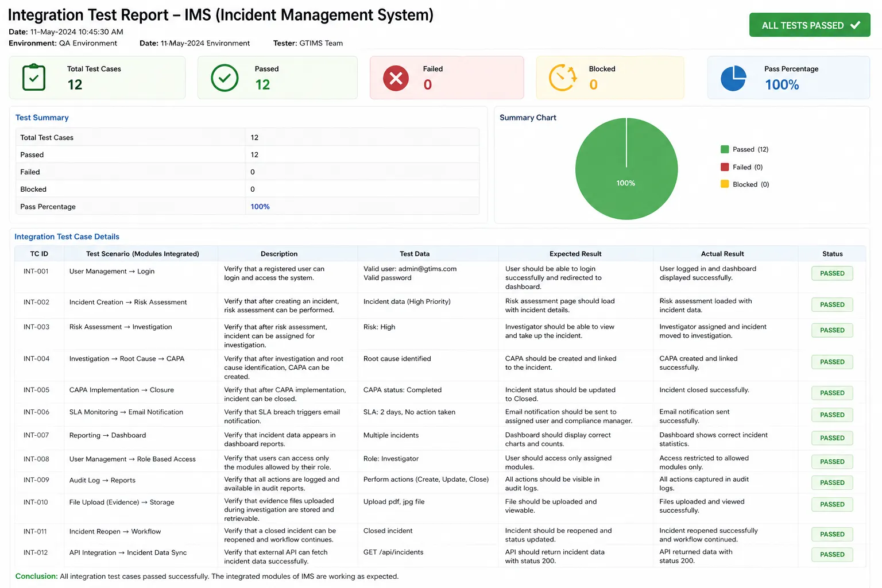Click the 100% link in Test Summary
Screen dimensions: 882x588
click(260, 207)
